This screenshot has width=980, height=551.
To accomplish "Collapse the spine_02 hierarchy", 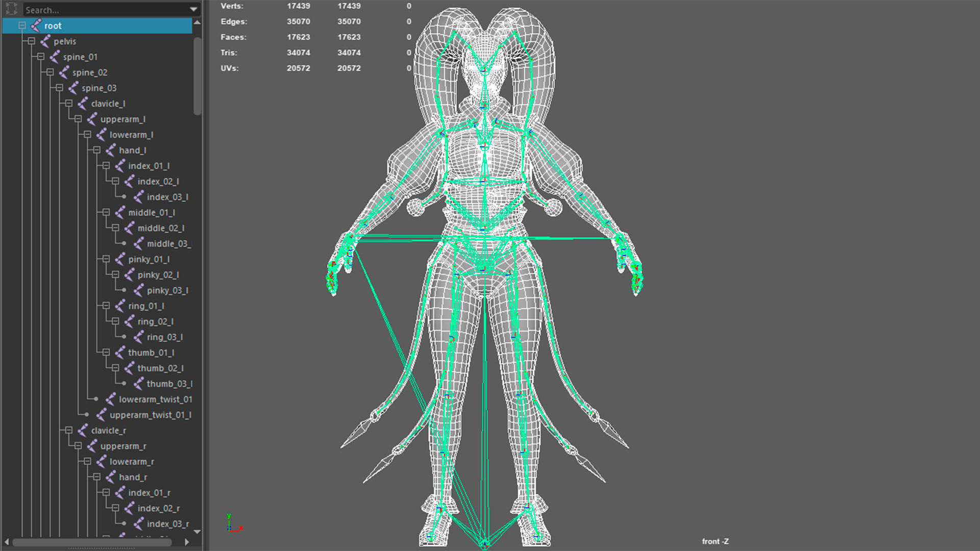I will click(50, 72).
